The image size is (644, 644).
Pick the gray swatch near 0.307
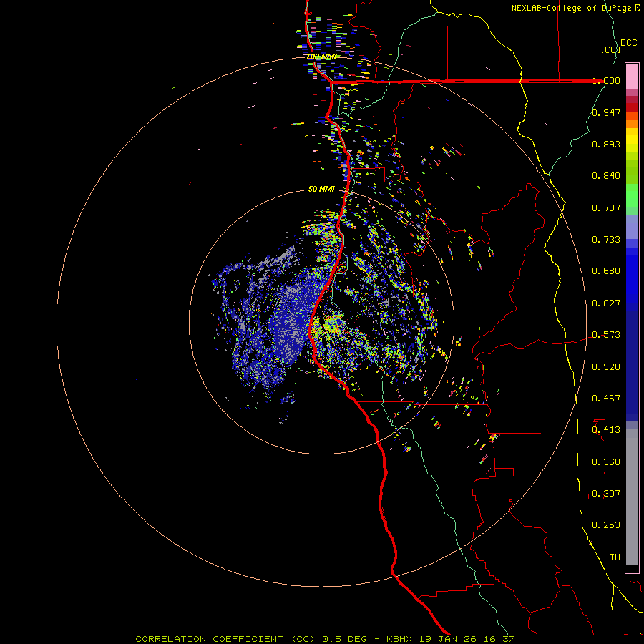click(632, 497)
